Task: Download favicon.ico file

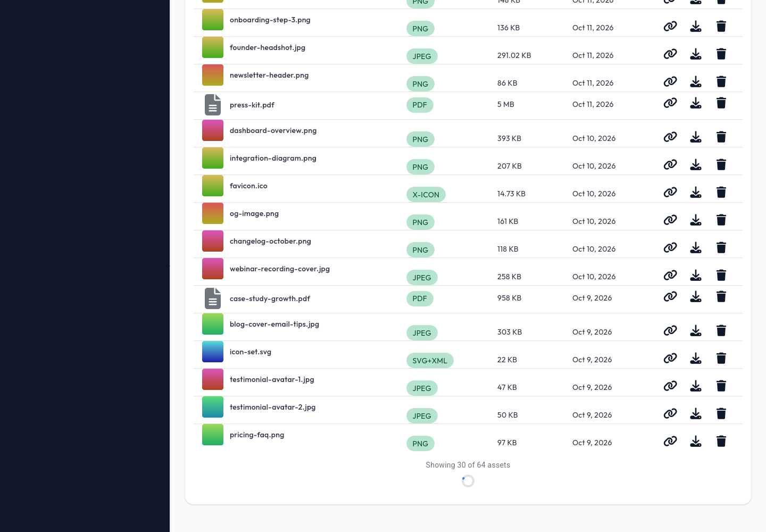Action: point(696,192)
